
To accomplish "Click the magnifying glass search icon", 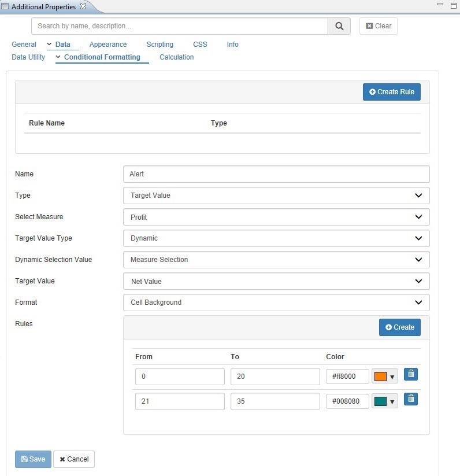I will click(x=339, y=26).
